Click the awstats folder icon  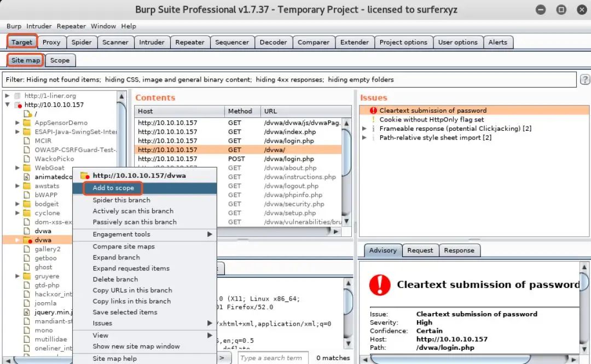point(27,186)
